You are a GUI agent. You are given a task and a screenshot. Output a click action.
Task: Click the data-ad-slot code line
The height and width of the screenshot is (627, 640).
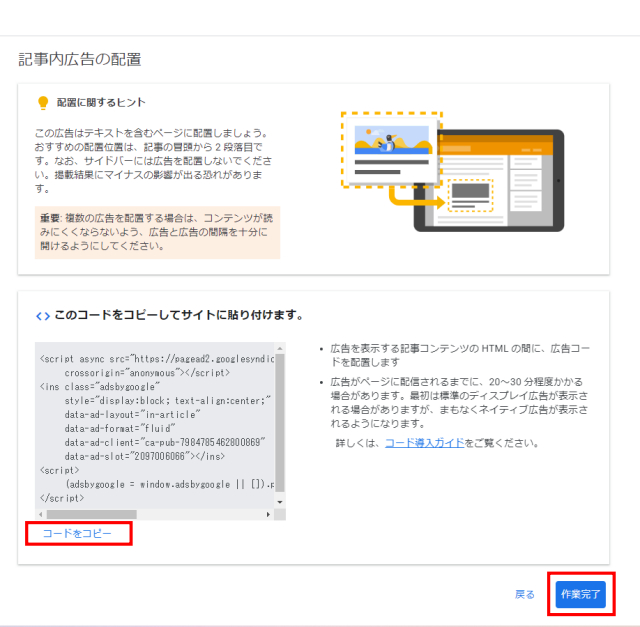tap(145, 456)
